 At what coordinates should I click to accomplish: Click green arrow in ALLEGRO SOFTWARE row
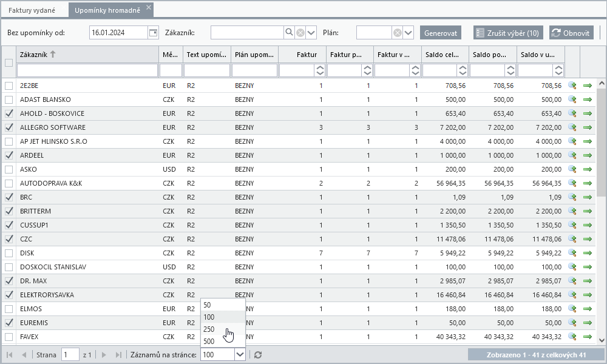(x=588, y=127)
